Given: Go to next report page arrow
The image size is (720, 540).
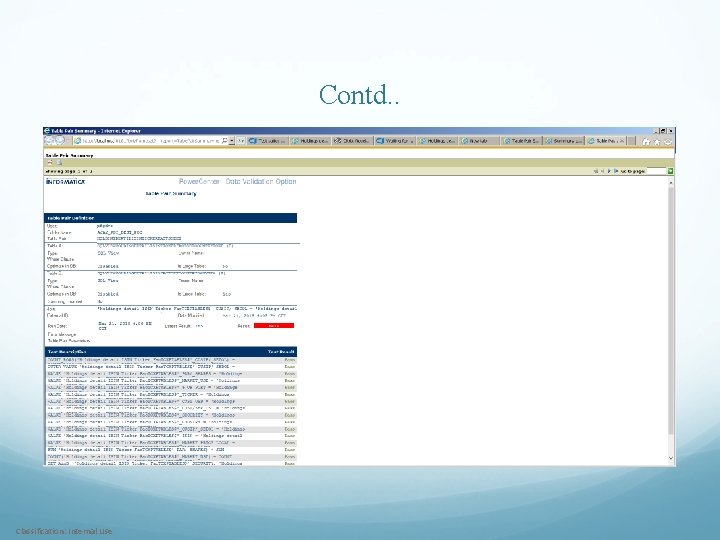Looking at the screenshot, I should (x=609, y=171).
